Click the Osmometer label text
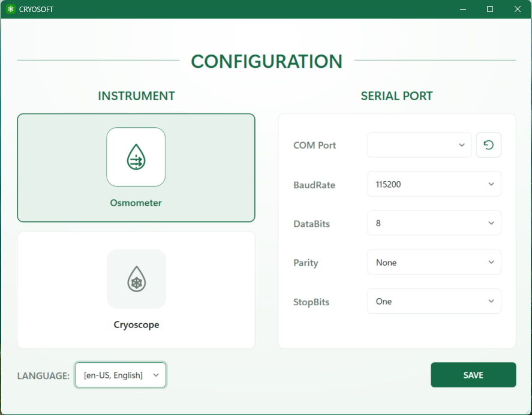This screenshot has height=415, width=532. click(136, 203)
